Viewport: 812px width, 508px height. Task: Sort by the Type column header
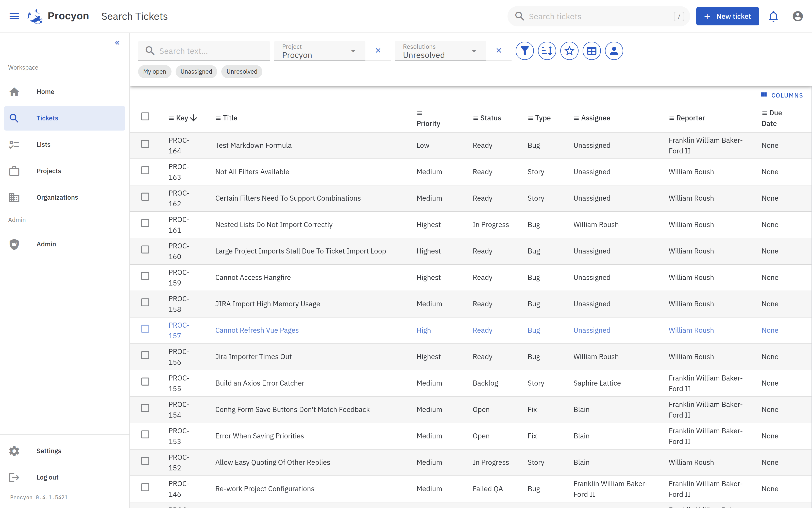pos(539,118)
